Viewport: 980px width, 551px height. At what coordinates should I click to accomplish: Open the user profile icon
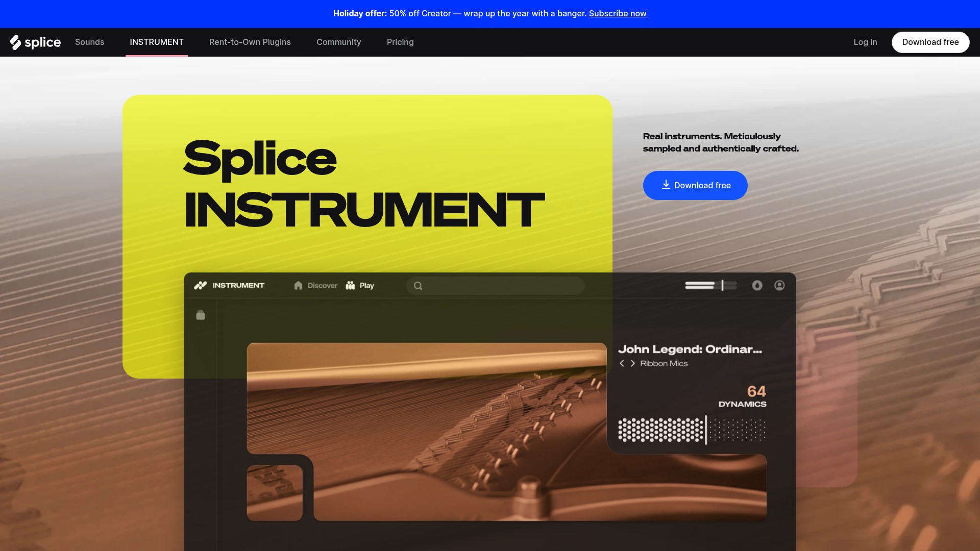[779, 285]
